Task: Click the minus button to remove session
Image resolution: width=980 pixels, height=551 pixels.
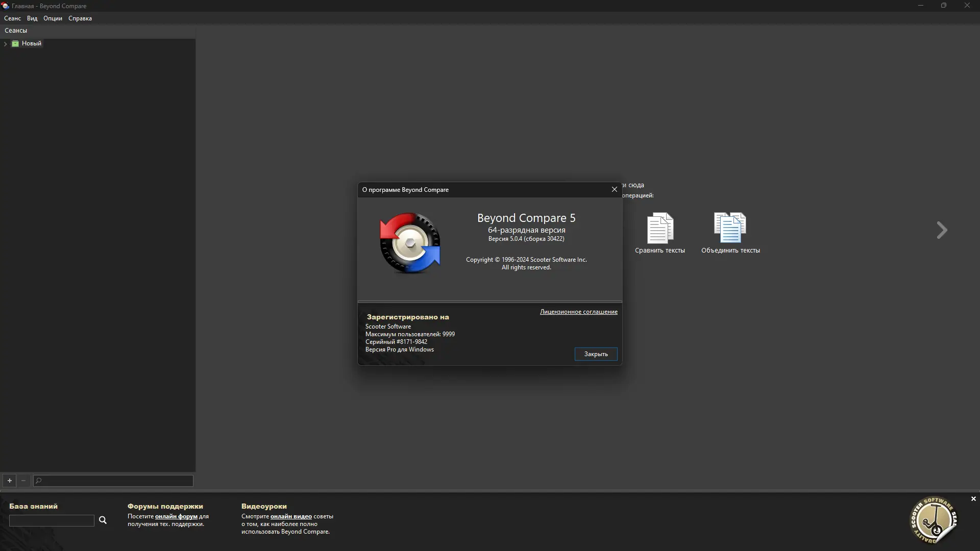Action: coord(23,481)
